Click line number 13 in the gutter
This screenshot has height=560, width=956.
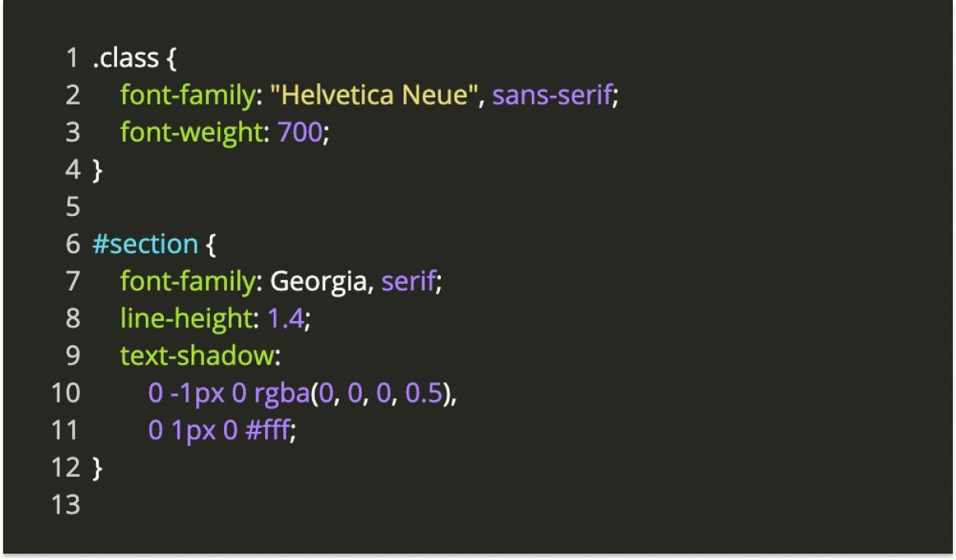coord(66,505)
